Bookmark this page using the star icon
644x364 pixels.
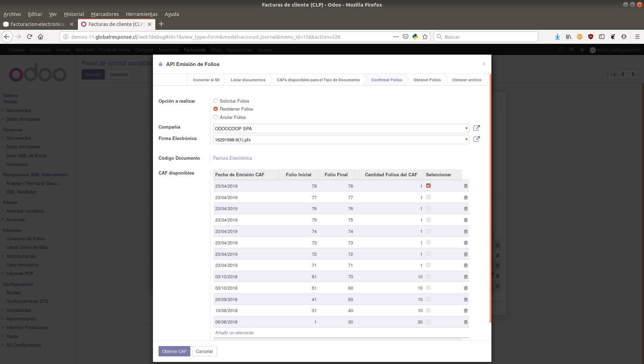click(x=425, y=37)
